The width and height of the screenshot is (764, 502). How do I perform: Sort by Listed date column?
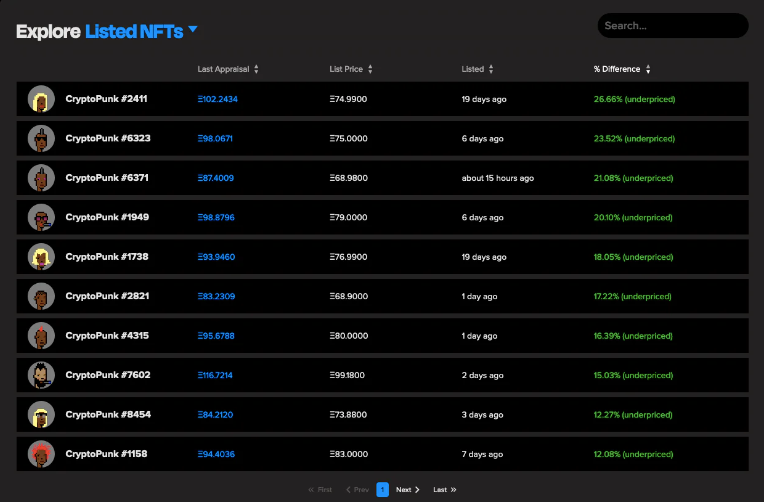pos(477,69)
